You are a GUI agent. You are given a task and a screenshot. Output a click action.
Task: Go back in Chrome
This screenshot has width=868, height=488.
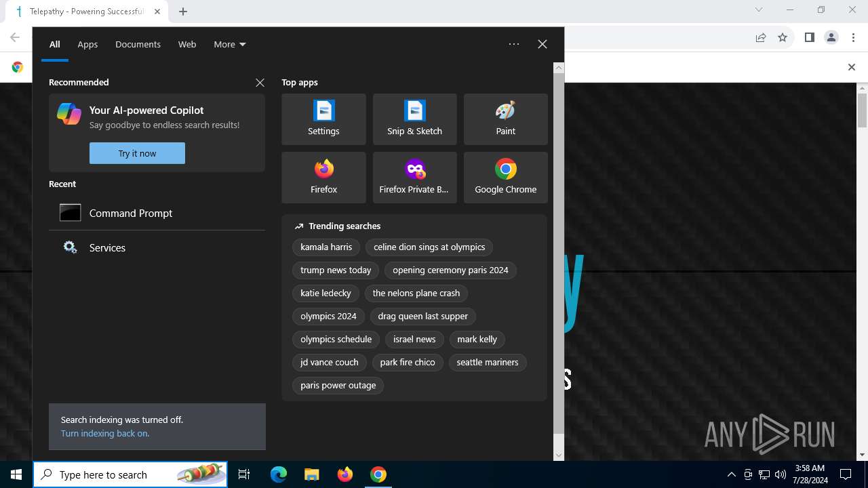15,38
